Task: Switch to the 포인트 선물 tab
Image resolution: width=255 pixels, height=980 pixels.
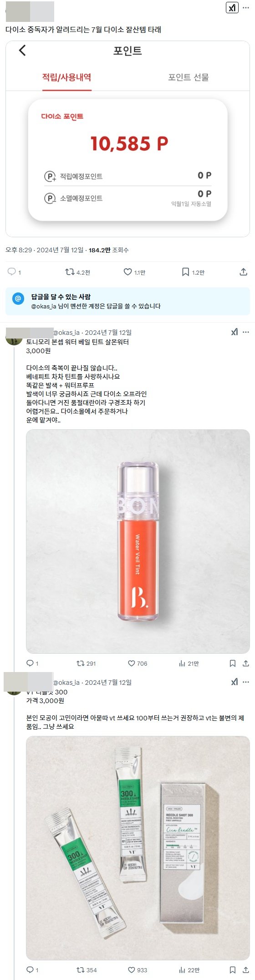Action: 189,77
